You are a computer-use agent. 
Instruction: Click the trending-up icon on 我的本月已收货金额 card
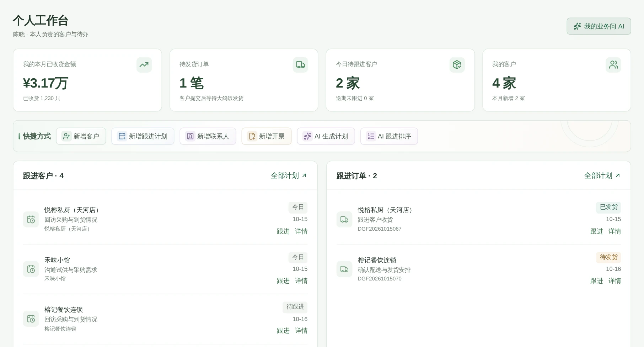click(144, 65)
